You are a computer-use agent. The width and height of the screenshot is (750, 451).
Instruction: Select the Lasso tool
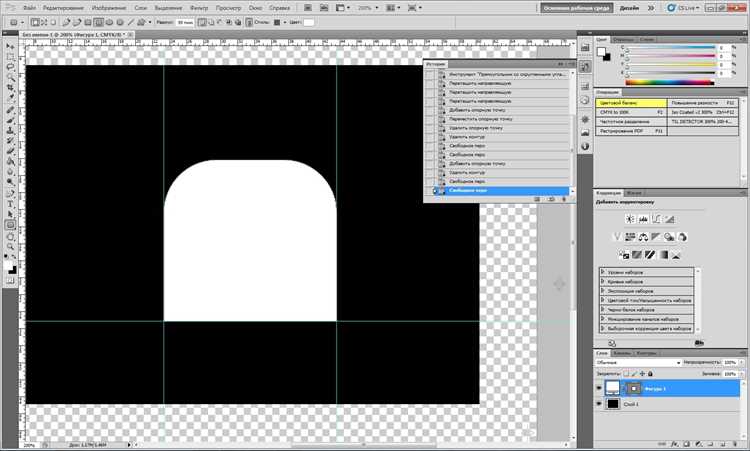tap(10, 66)
